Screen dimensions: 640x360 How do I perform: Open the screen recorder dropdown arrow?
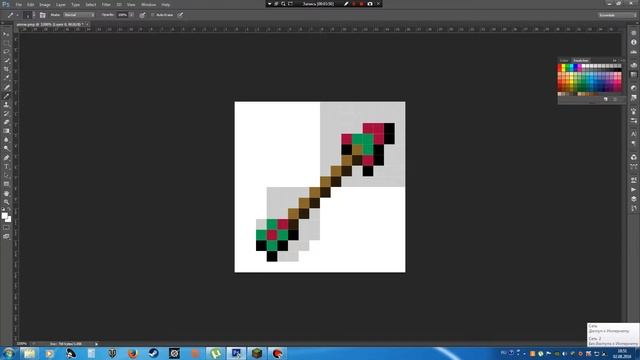click(x=269, y=4)
